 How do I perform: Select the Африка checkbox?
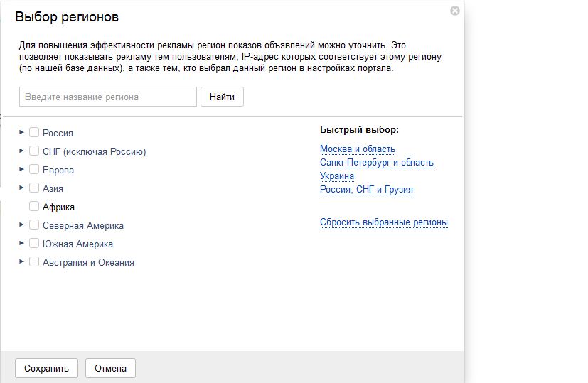tap(34, 206)
